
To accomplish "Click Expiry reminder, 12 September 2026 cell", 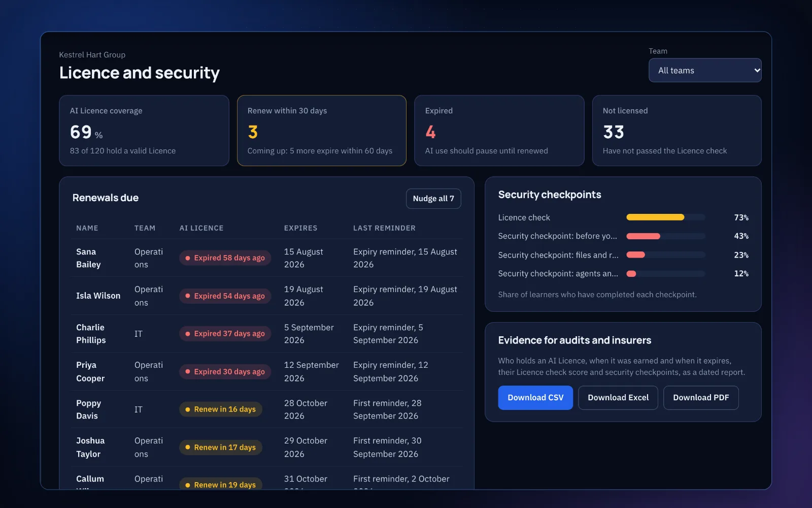I will pyautogui.click(x=391, y=372).
